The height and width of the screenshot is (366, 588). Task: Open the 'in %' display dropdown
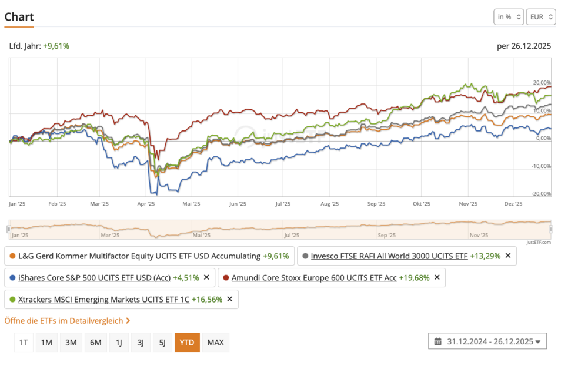(x=509, y=17)
